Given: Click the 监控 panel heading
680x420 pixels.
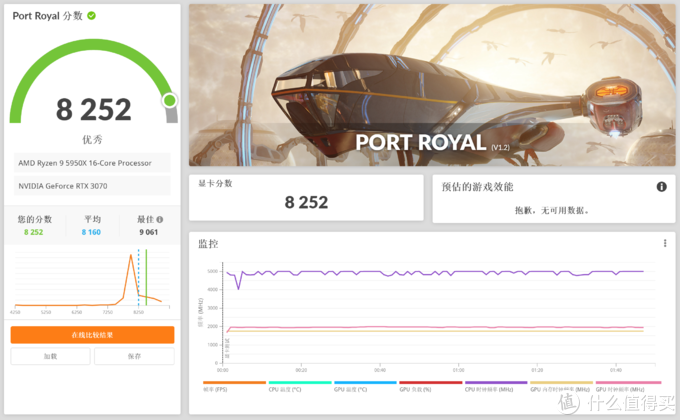Looking at the screenshot, I should 208,243.
